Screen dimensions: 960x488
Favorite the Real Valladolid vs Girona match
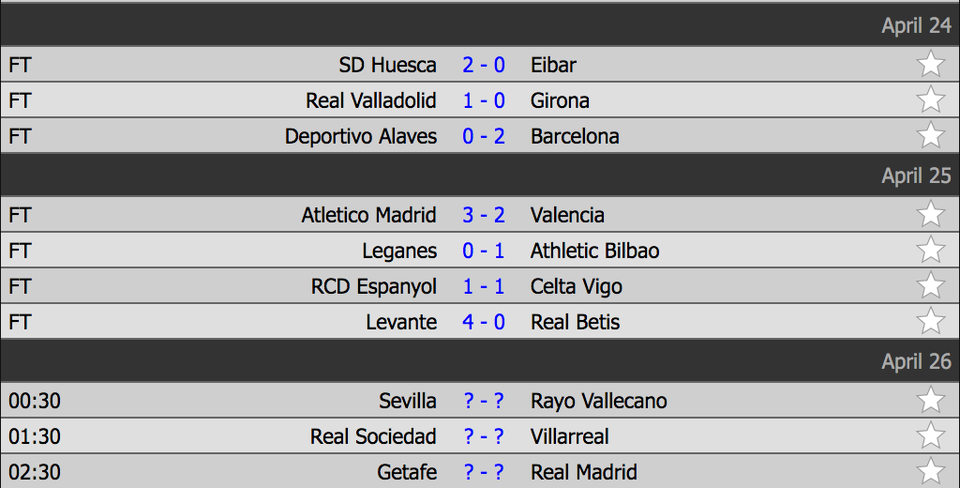(930, 100)
